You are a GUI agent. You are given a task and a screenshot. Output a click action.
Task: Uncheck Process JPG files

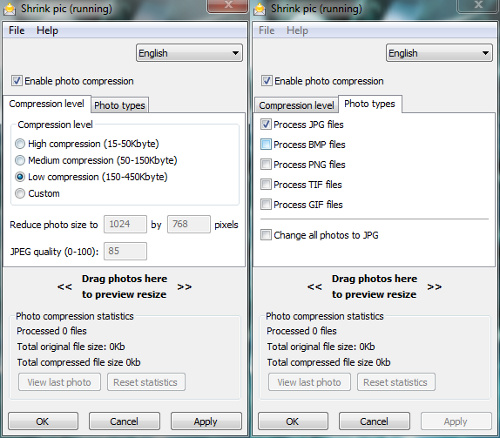pos(266,124)
